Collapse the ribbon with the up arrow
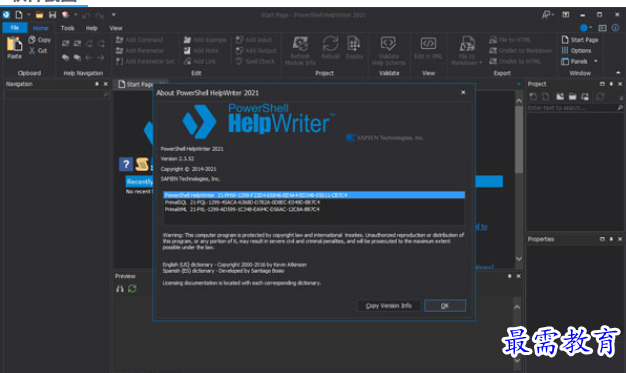626x373 pixels. (x=618, y=73)
